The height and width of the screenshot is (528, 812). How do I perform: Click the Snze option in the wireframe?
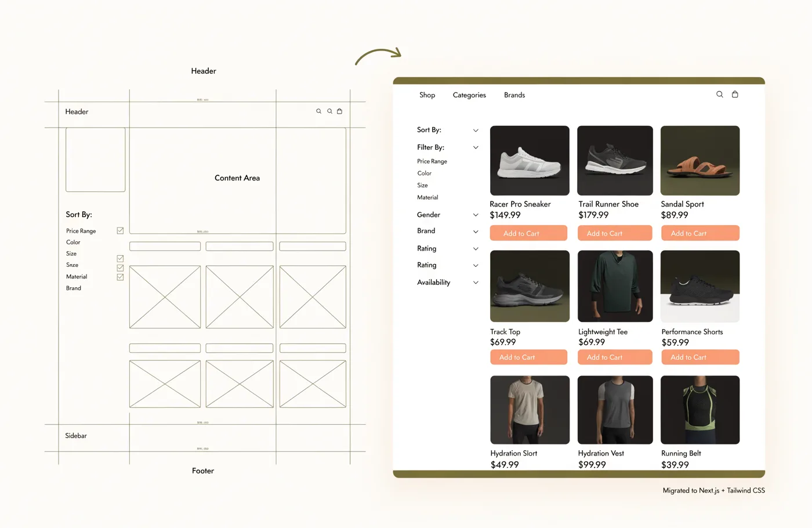click(x=72, y=265)
